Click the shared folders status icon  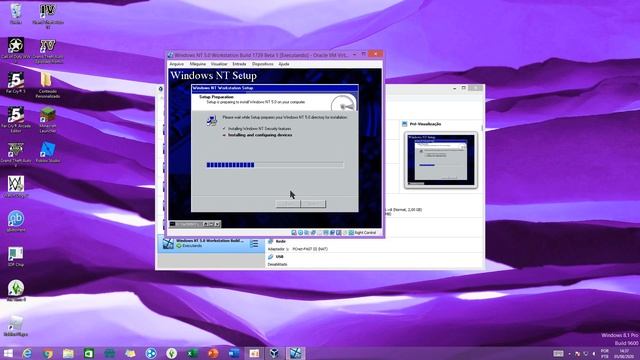click(x=326, y=233)
